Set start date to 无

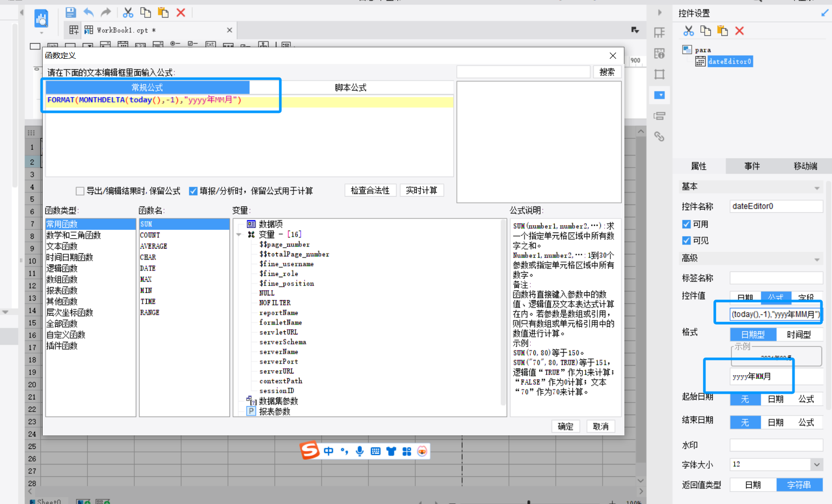coord(745,399)
